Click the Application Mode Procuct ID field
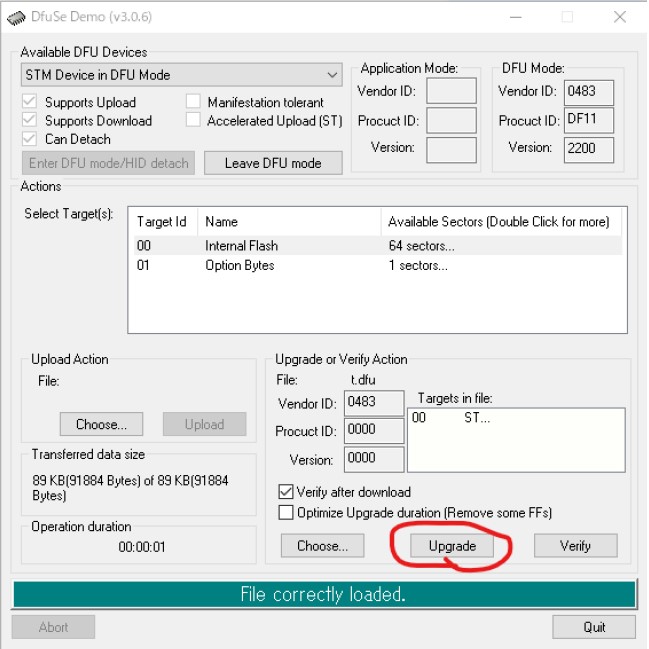The width and height of the screenshot is (649, 649). click(x=451, y=120)
